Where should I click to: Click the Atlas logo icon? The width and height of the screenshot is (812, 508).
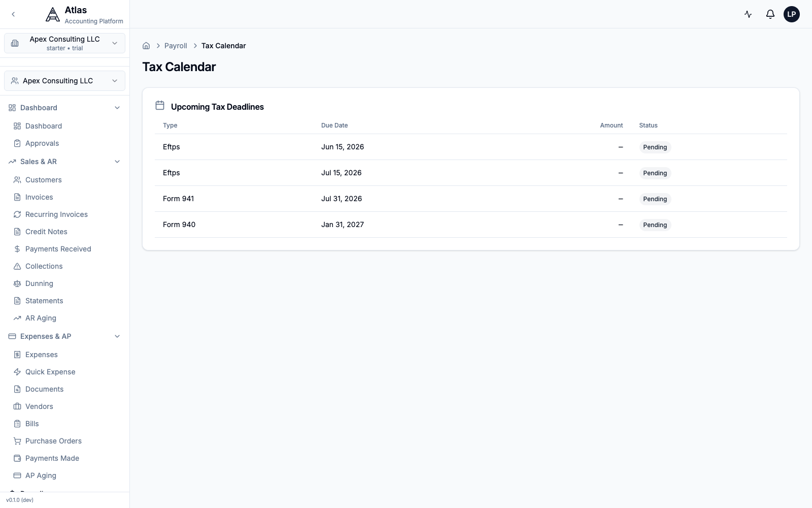pyautogui.click(x=53, y=15)
